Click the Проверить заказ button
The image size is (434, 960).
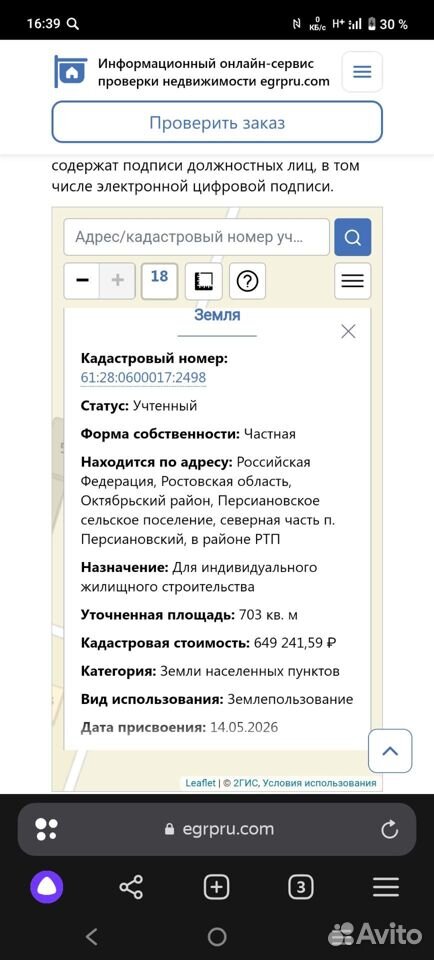click(x=217, y=122)
